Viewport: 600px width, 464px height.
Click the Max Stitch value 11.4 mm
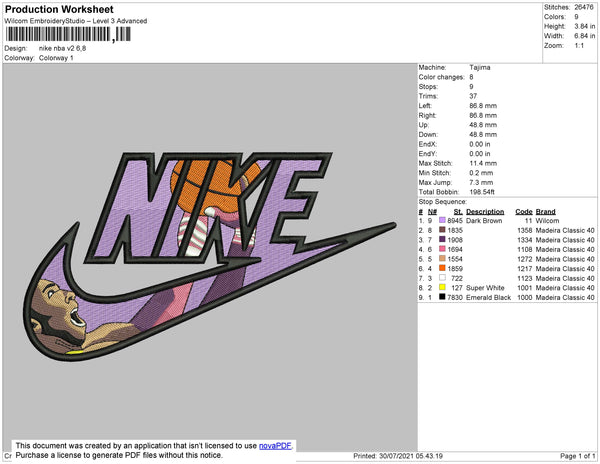[483, 163]
